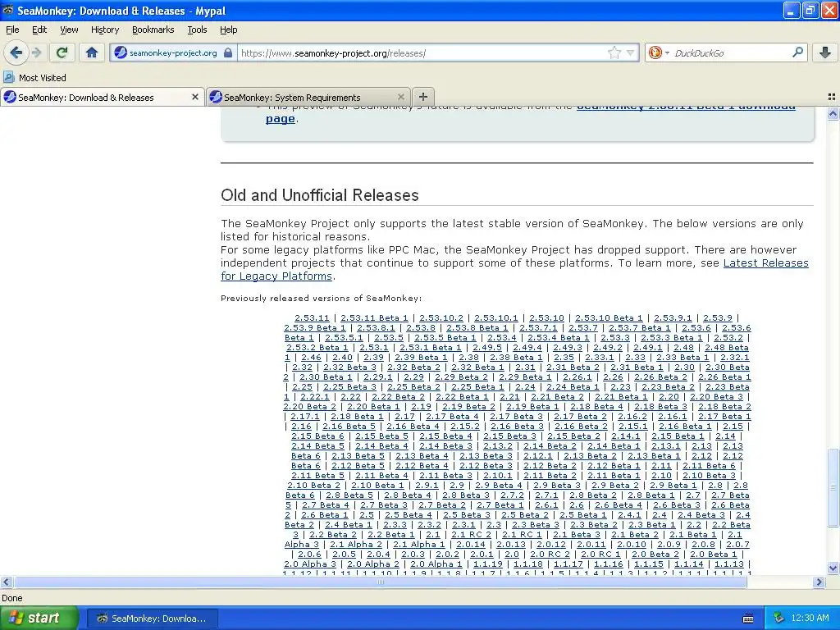The height and width of the screenshot is (630, 840).
Task: Open the History menu
Action: tap(105, 30)
